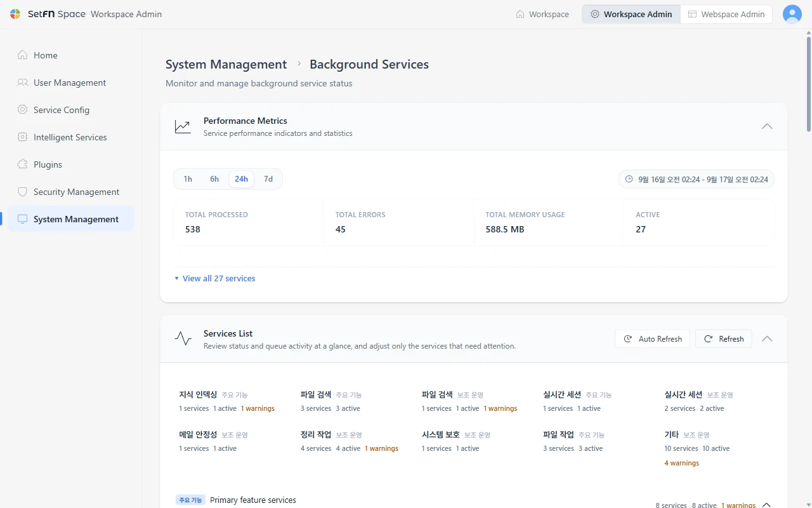812x508 pixels.
Task: Switch to the Workspace tab
Action: 542,14
